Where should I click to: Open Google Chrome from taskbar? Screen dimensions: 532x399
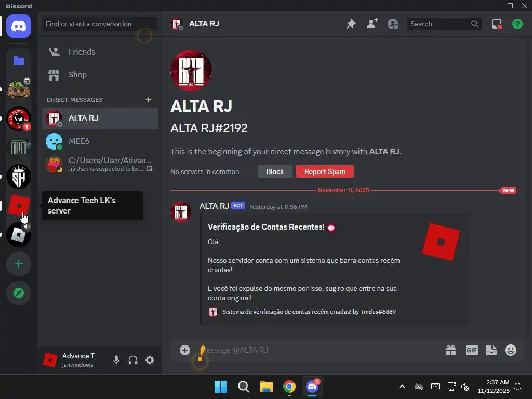coord(289,387)
